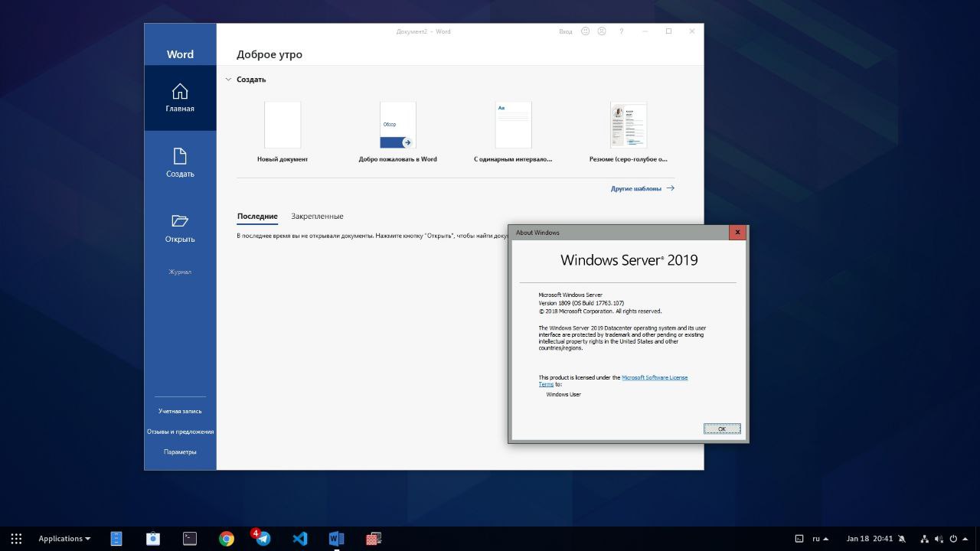Launch the Google Chrome taskbar icon

pyautogui.click(x=227, y=539)
